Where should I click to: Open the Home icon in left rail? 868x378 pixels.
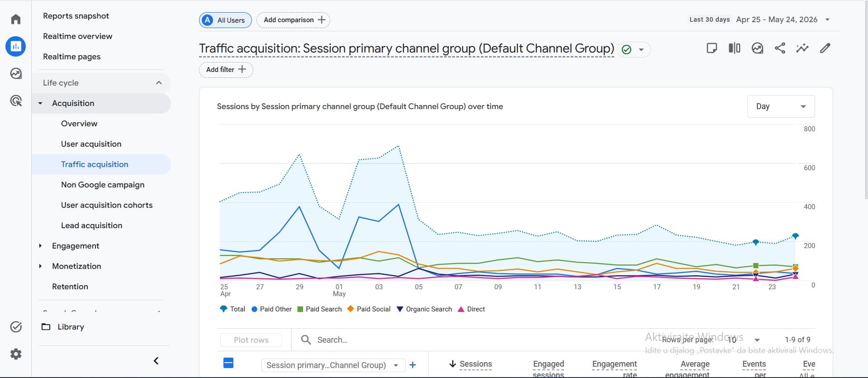[16, 19]
